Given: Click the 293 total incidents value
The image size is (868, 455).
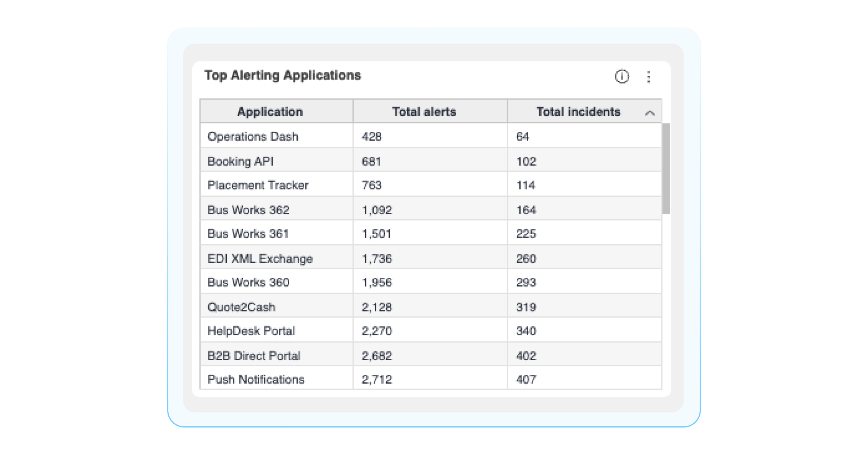Looking at the screenshot, I should [526, 282].
